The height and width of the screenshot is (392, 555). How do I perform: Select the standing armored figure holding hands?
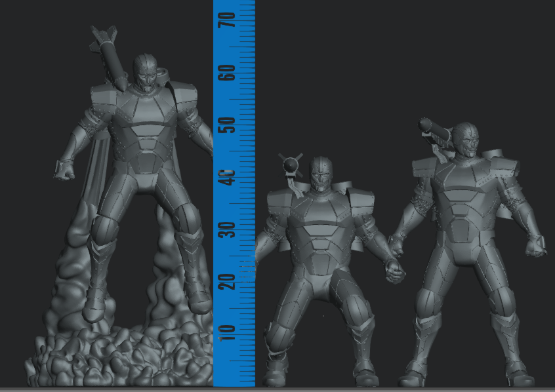click(467, 253)
